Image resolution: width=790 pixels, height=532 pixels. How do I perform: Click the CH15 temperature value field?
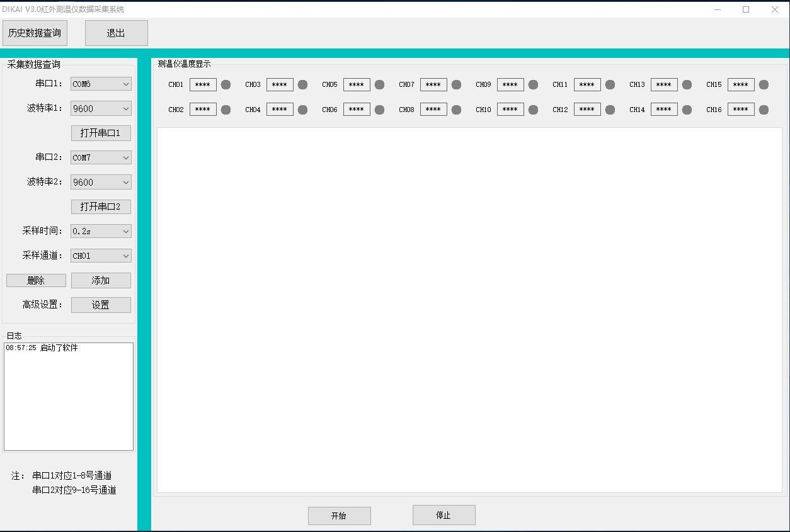741,84
